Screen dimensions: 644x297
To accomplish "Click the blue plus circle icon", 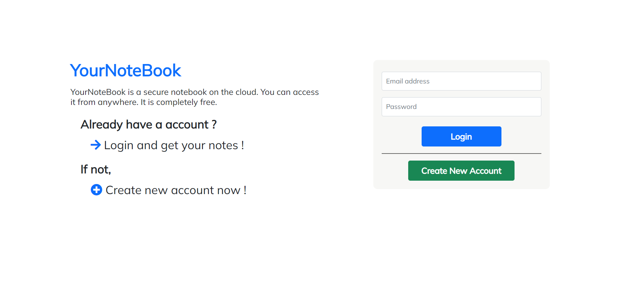I will pyautogui.click(x=96, y=190).
